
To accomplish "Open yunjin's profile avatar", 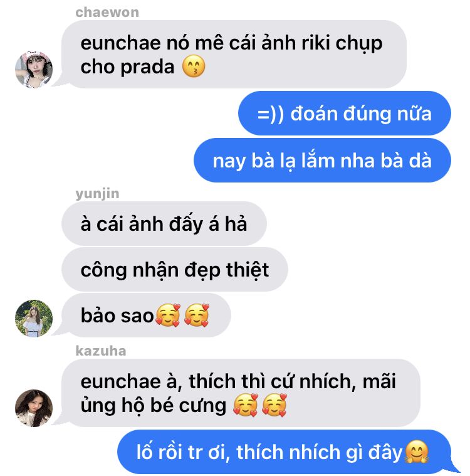I will (34, 319).
